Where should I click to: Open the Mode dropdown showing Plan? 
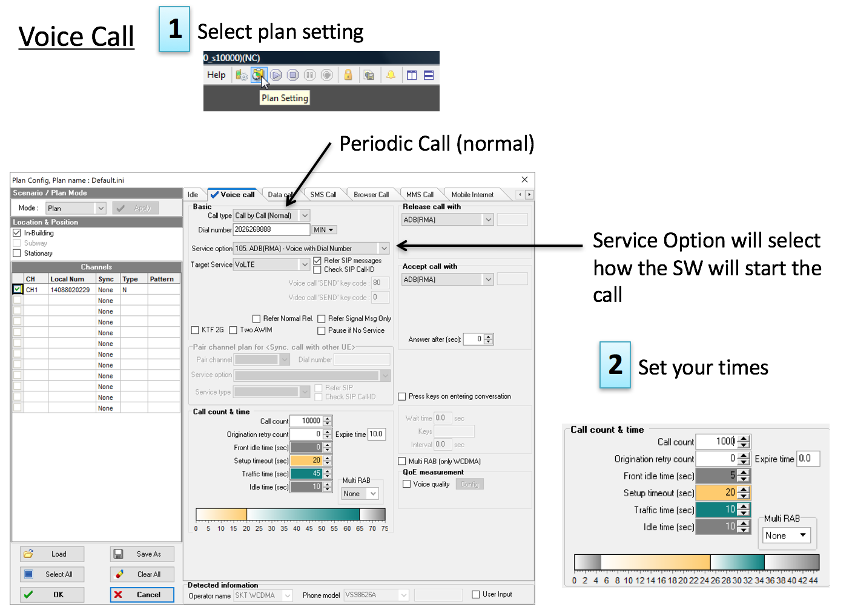pos(76,208)
